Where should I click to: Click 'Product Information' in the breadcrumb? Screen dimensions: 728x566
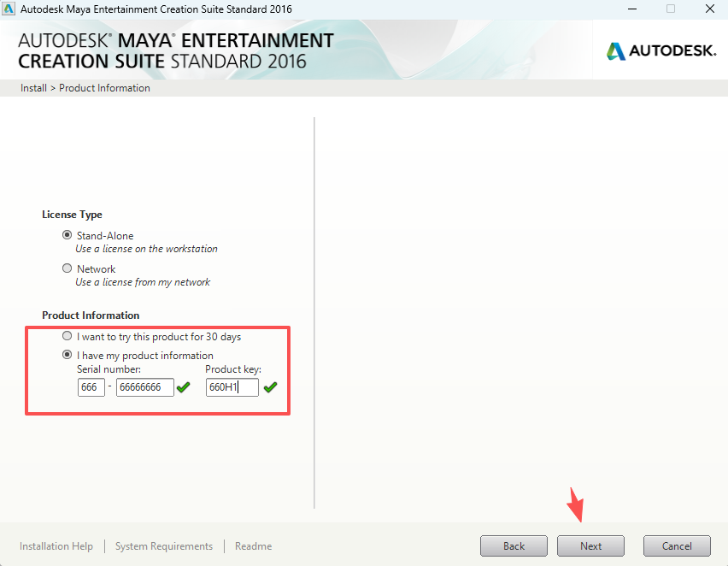[104, 87]
